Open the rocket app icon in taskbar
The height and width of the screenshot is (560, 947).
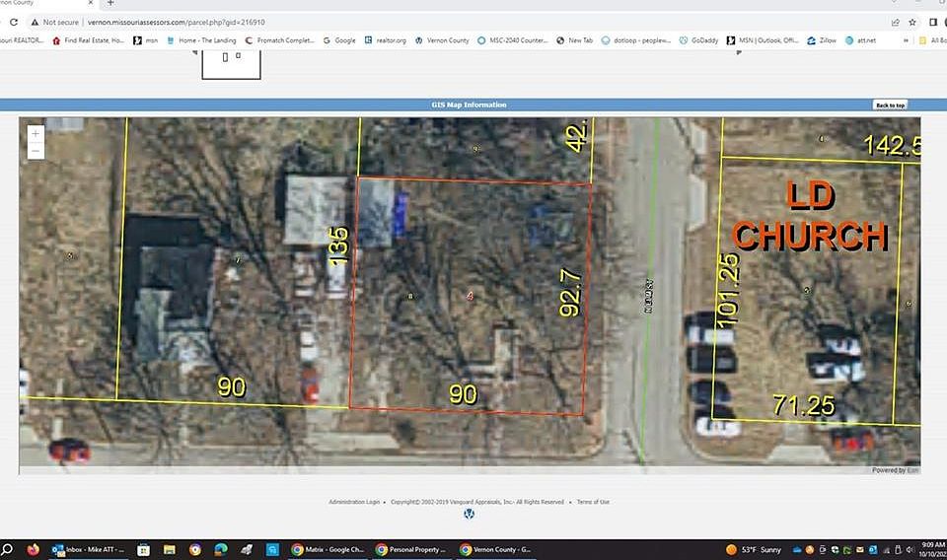[247, 549]
